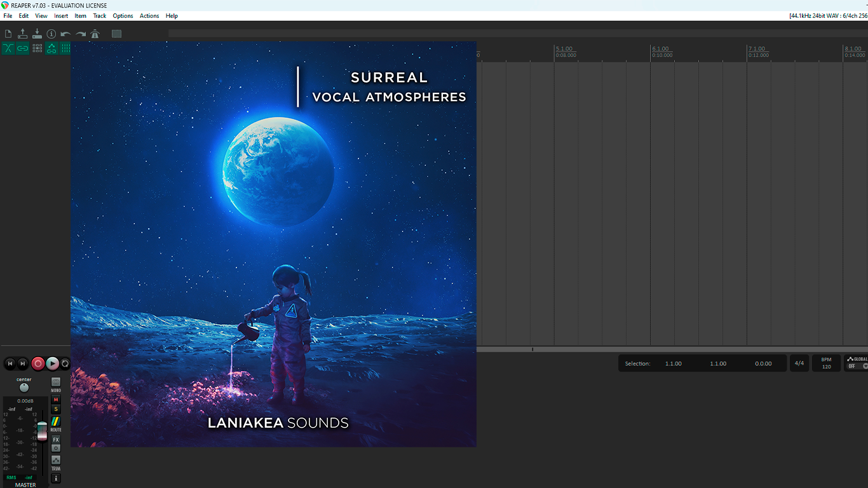Open project settings info icon
The width and height of the screenshot is (868, 488).
[51, 34]
